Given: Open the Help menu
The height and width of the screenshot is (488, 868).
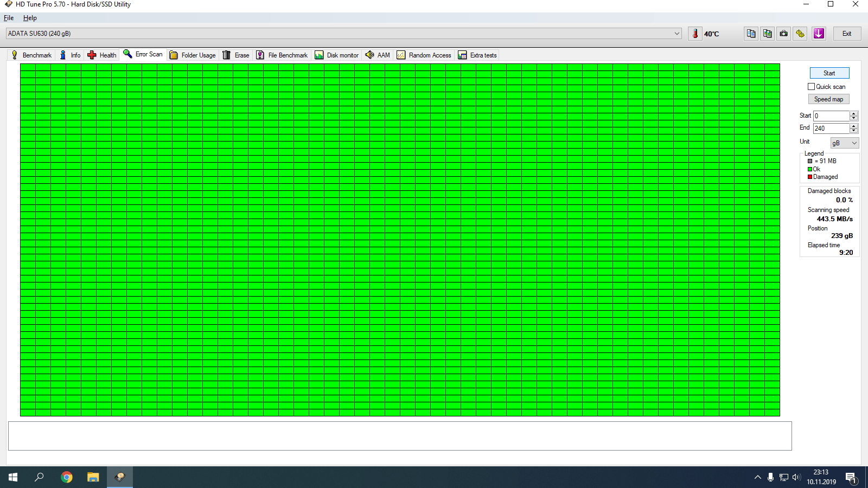Looking at the screenshot, I should [x=30, y=18].
